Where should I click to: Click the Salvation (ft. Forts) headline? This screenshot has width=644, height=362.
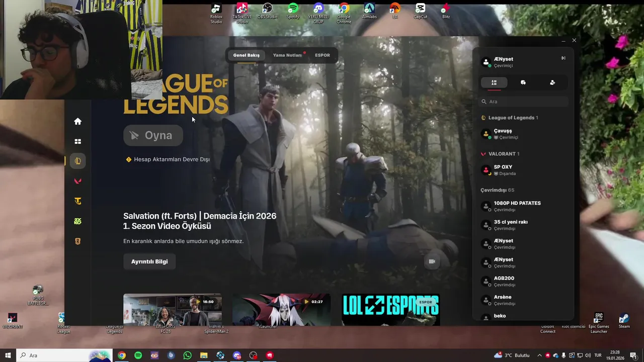point(200,221)
